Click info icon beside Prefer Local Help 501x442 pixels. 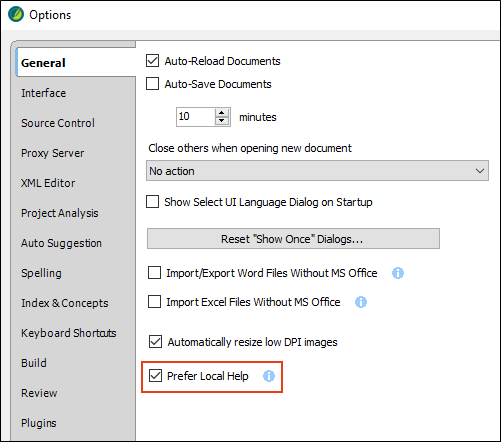pyautogui.click(x=269, y=376)
